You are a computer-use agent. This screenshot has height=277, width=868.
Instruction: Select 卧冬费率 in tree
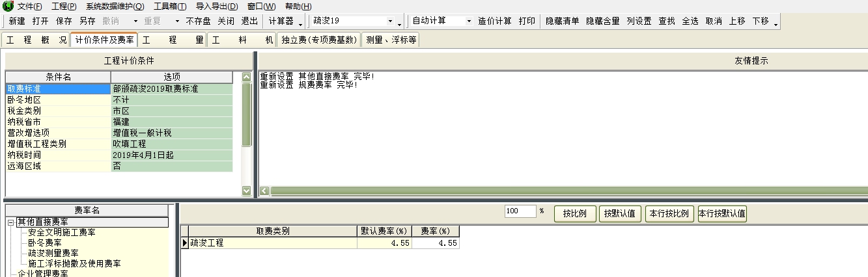(45, 243)
